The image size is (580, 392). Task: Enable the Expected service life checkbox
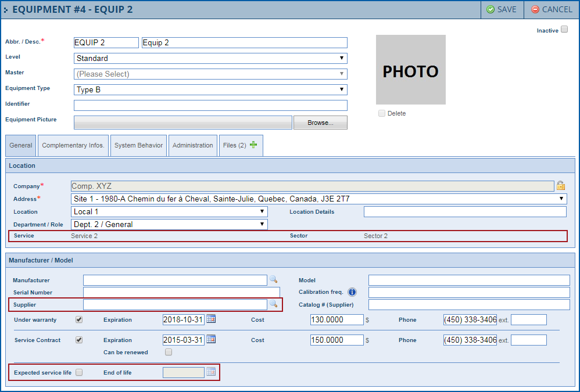79,372
